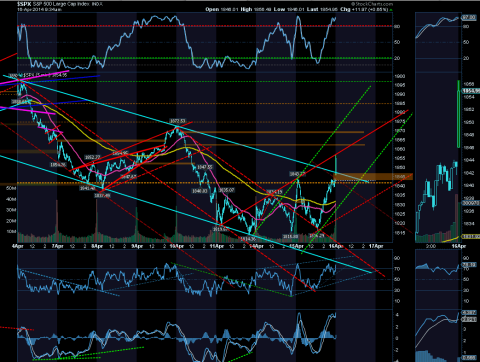
Task: Click the $SPX ticker symbol in the header
Action: tap(24, 4)
